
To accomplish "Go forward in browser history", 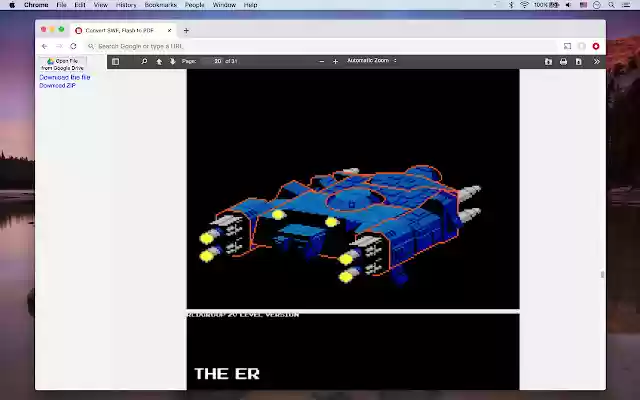I will point(59,46).
